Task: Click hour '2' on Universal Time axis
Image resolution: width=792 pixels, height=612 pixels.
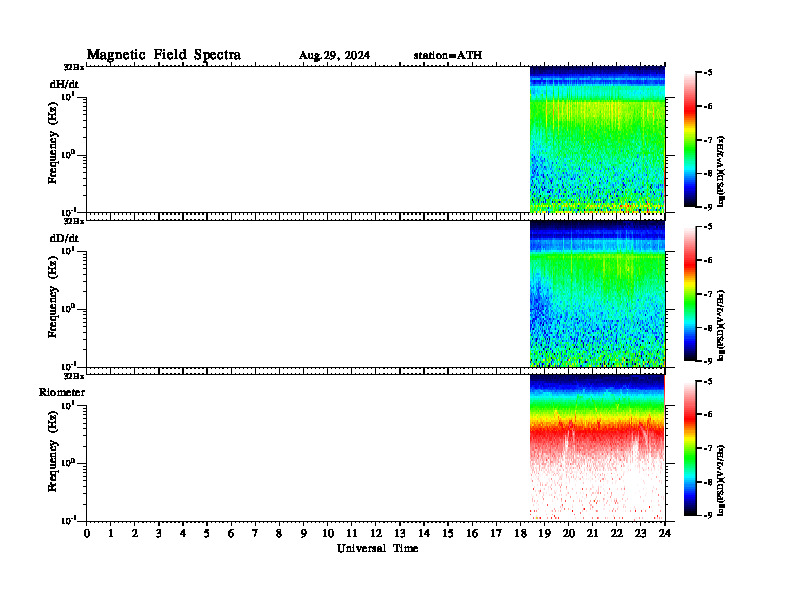Action: [x=135, y=534]
